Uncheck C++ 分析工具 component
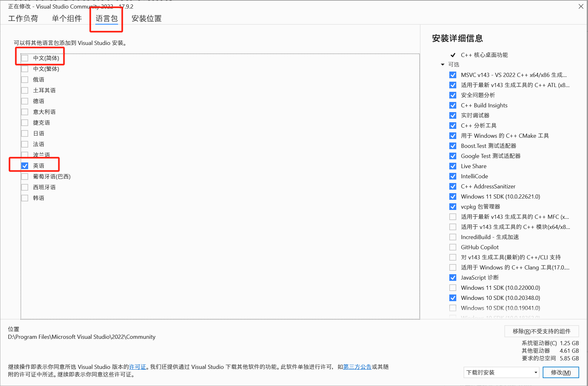The height and width of the screenshot is (386, 588). coord(453,126)
